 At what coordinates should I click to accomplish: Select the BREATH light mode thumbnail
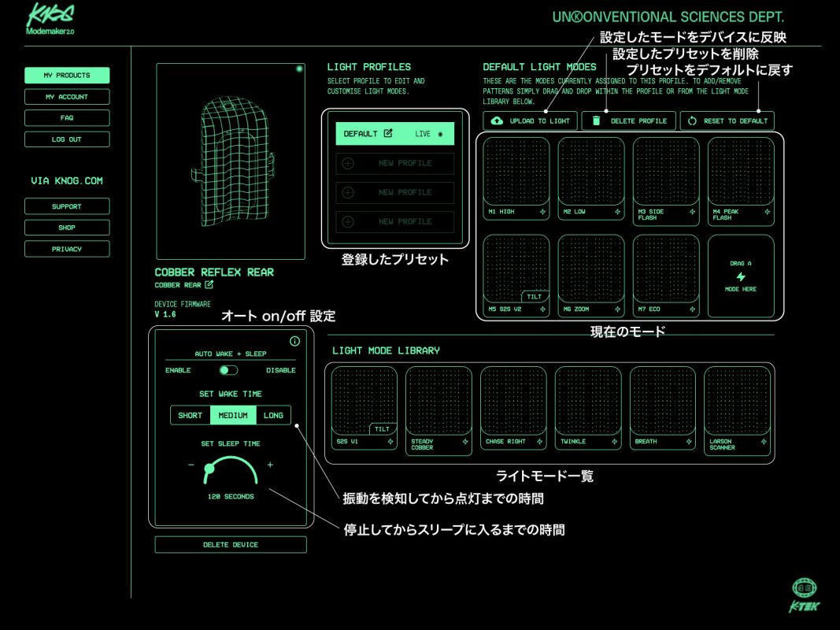pos(663,401)
